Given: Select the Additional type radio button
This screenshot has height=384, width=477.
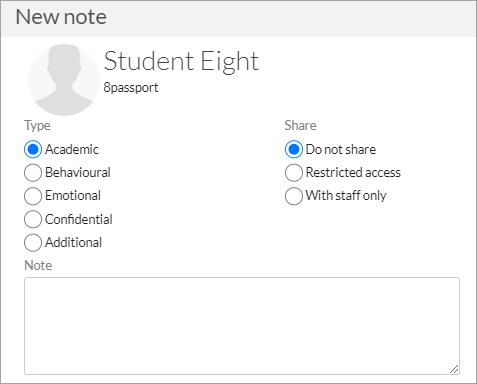Looking at the screenshot, I should click(33, 243).
